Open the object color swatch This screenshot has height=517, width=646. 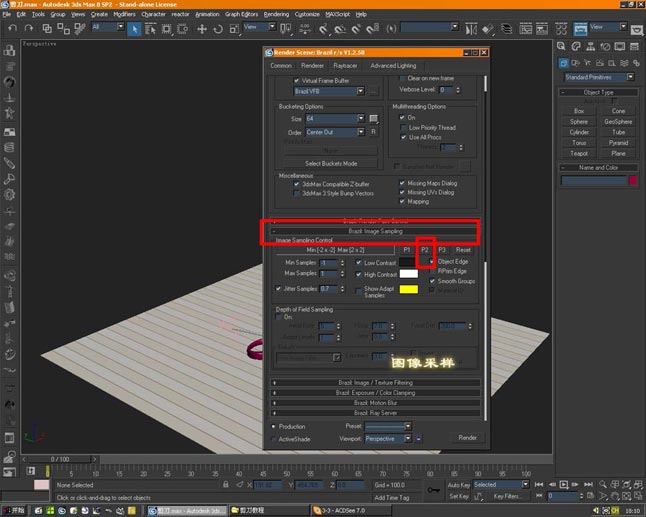pos(633,180)
